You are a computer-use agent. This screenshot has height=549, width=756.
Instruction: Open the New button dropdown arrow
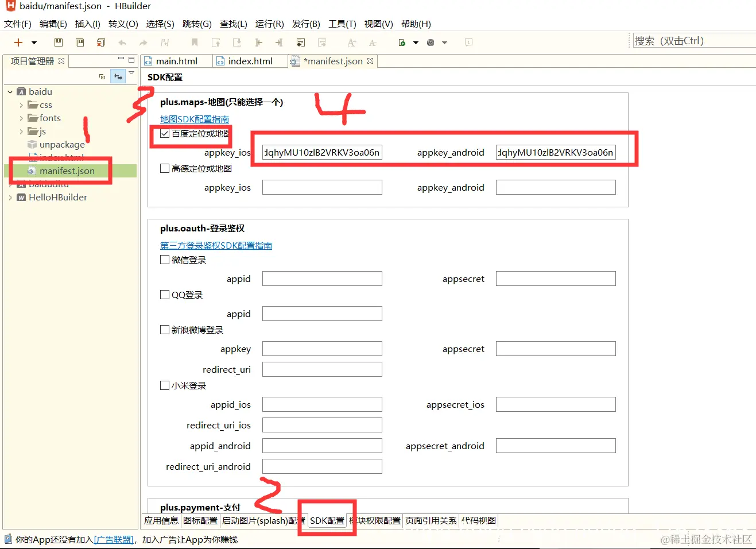[x=34, y=42]
